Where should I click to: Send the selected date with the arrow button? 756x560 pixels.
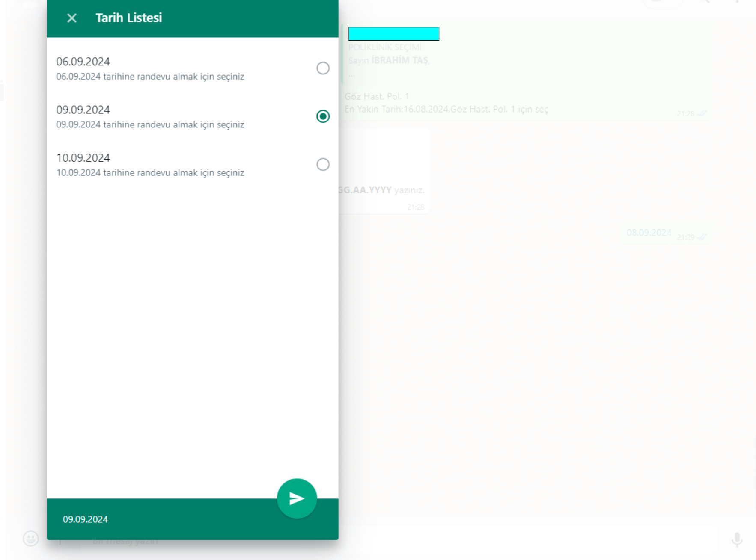point(297,498)
